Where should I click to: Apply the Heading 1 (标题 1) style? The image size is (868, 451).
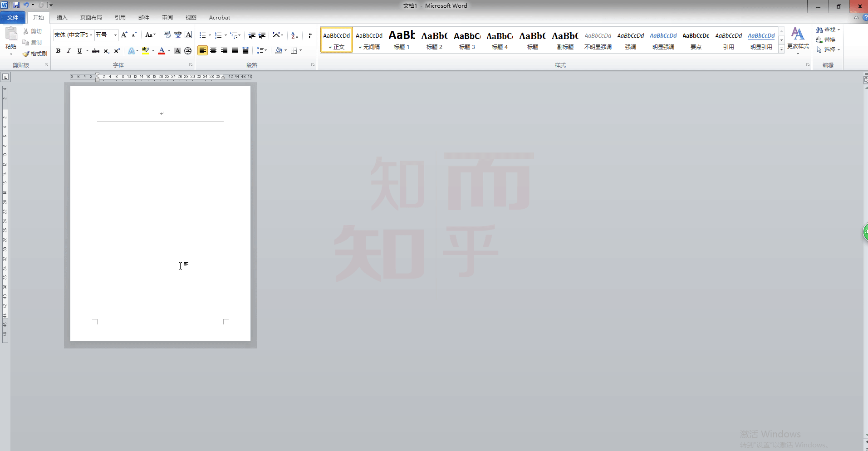[402, 40]
